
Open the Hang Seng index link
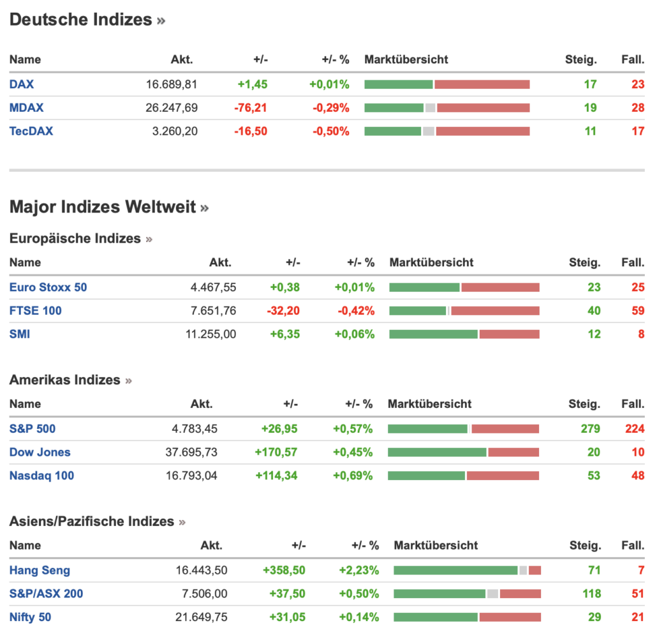[40, 570]
